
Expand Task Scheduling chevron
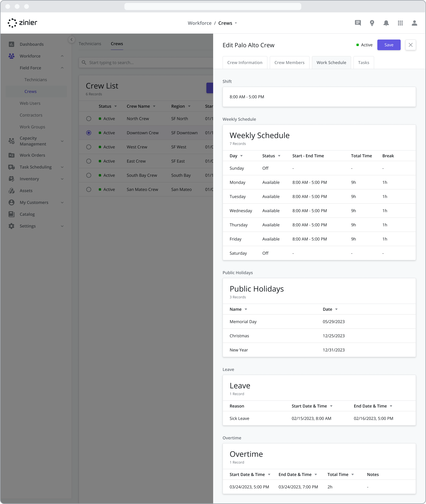(62, 167)
